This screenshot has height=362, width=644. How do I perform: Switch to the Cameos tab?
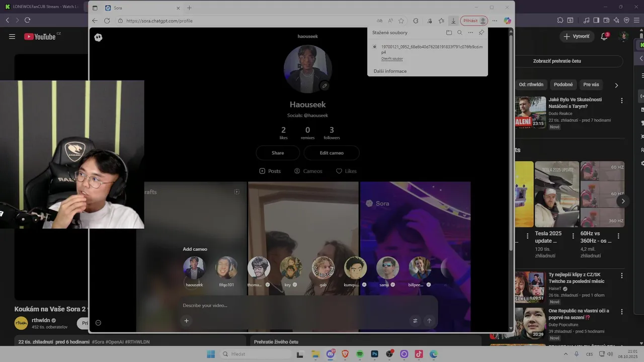point(308,171)
